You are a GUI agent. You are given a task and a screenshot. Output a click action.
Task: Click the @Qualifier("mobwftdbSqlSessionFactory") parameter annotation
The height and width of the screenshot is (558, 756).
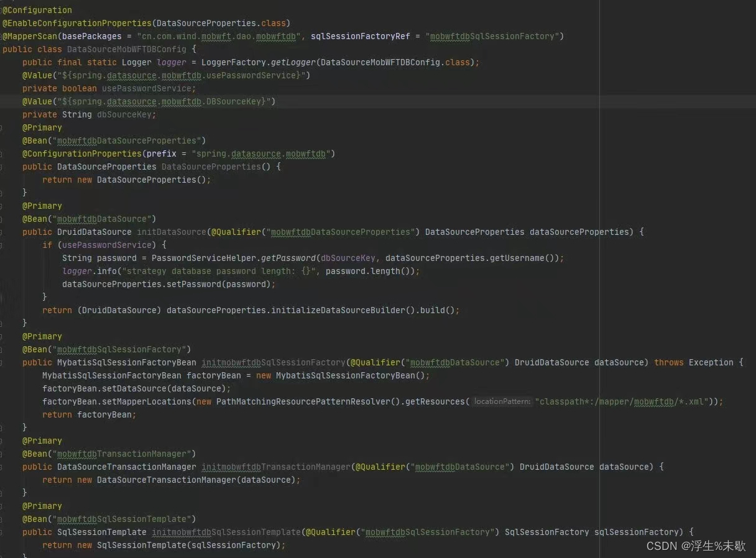coord(403,532)
